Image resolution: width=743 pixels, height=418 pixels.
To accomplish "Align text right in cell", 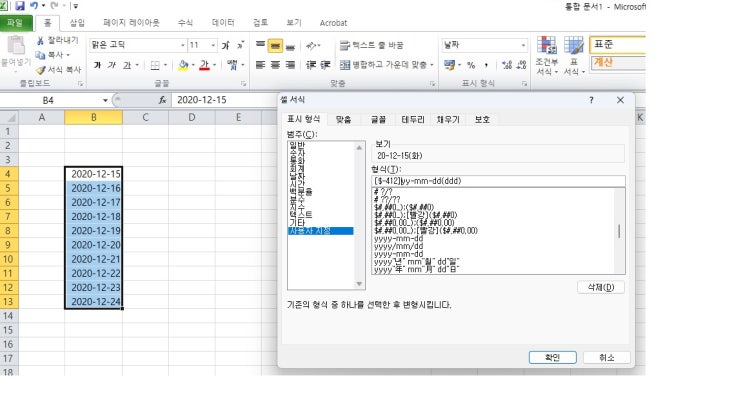I will [x=290, y=65].
